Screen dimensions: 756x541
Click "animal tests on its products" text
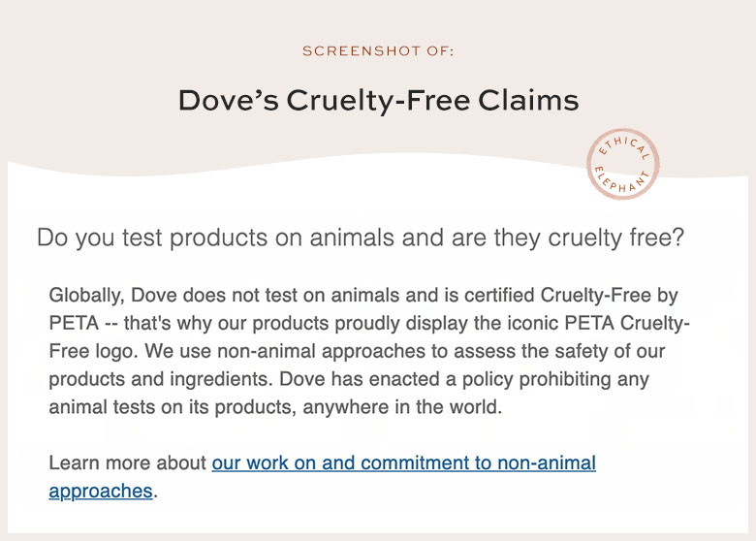tap(173, 407)
